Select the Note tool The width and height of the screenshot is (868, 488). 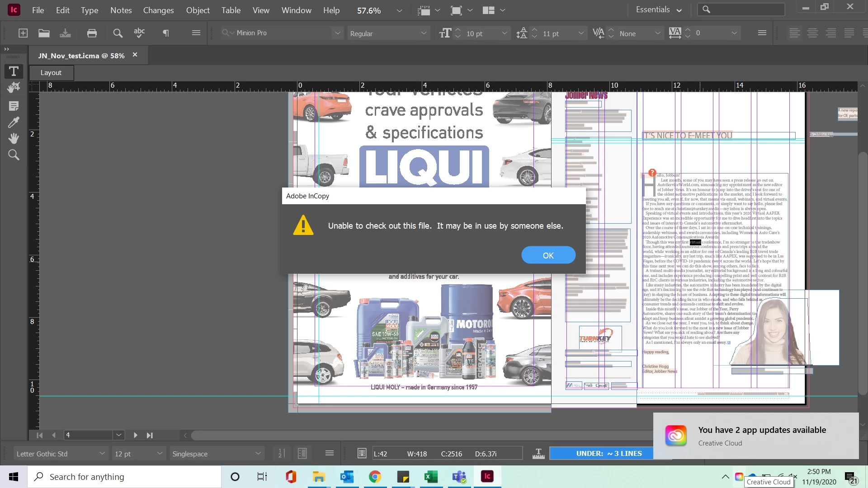[x=14, y=106]
